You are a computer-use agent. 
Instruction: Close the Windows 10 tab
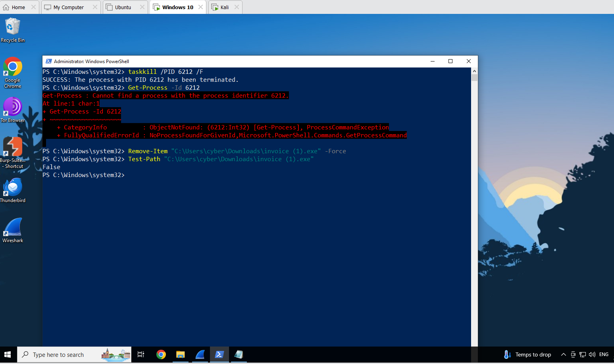[200, 7]
